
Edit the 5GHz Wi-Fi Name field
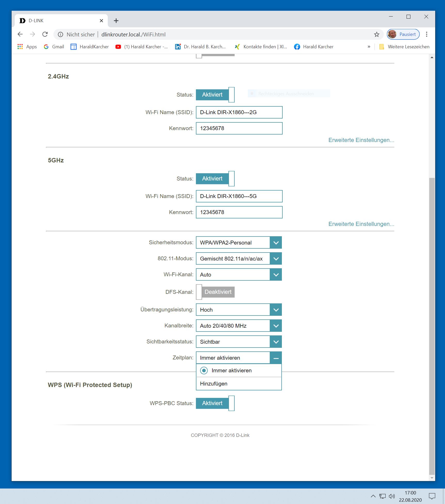tap(239, 196)
